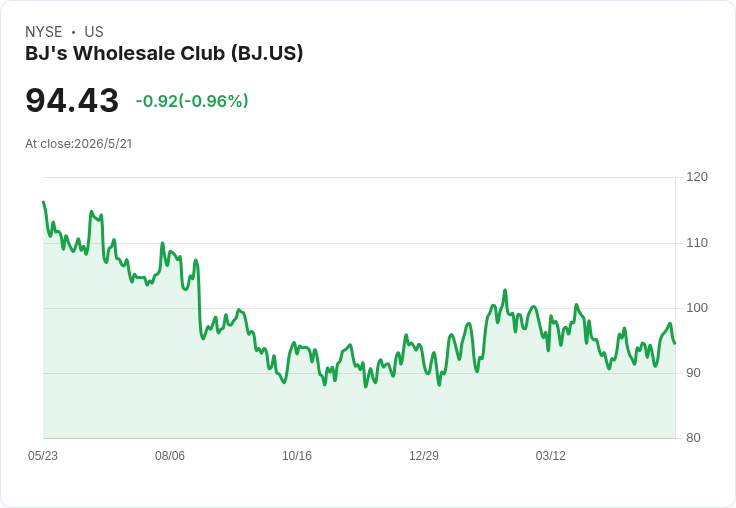The image size is (736, 508).
Task: Click the 120 price axis label
Action: 697,177
